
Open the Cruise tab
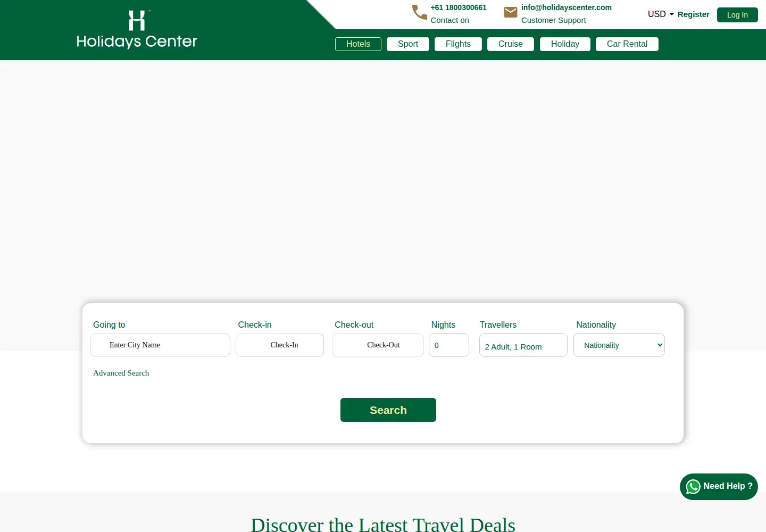(511, 44)
